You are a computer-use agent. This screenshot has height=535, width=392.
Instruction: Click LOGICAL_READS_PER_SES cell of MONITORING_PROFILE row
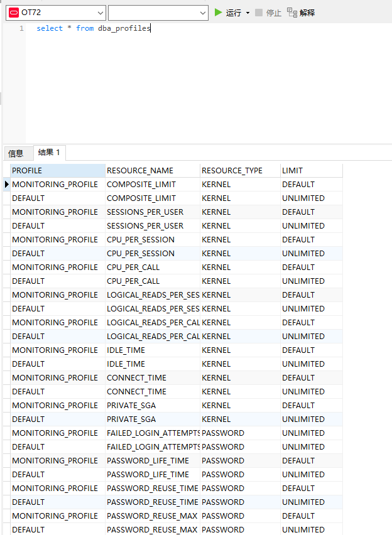pos(153,295)
